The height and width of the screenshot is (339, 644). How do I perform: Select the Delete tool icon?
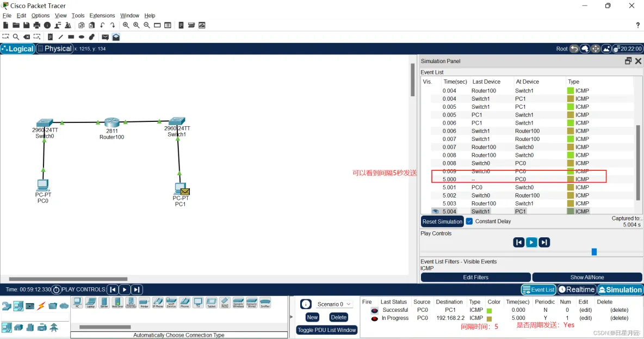[x=27, y=37]
